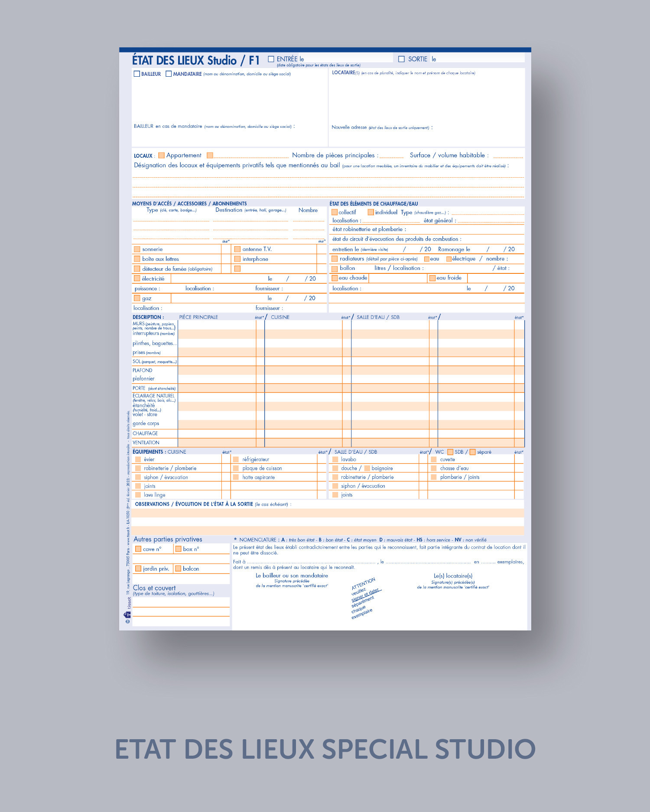650x812 pixels.
Task: Click the Ramonage le date field
Action: point(493,249)
